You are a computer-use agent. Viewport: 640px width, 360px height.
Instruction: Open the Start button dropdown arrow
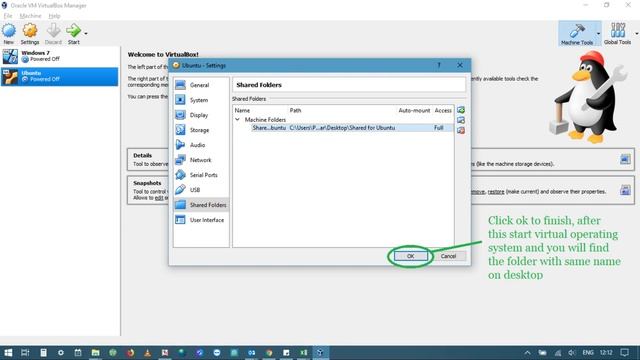[x=86, y=33]
